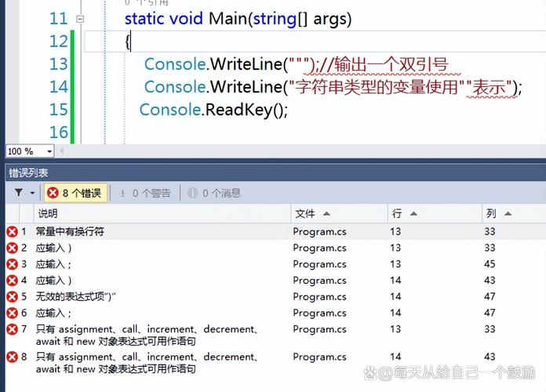The image size is (546, 392).
Task: Select error 6 应输入 ; row
Action: [x=275, y=313]
